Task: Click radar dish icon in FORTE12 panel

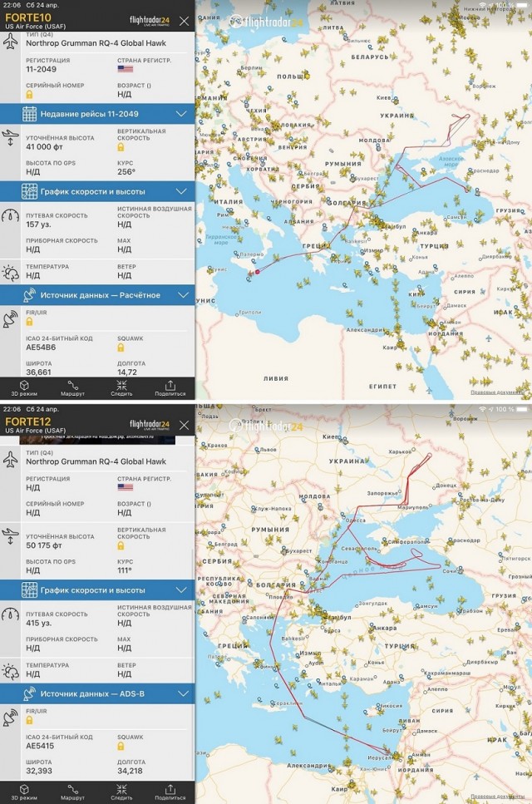Action: pos(10,718)
